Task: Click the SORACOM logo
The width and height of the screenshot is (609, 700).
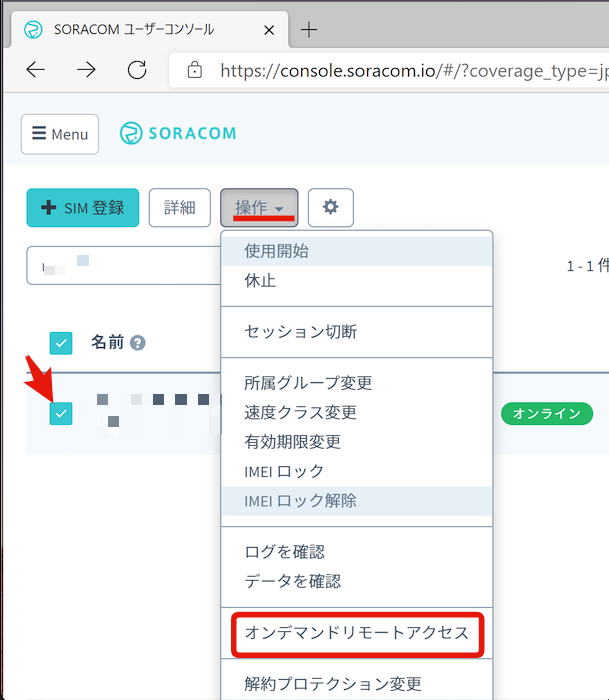Action: (178, 134)
